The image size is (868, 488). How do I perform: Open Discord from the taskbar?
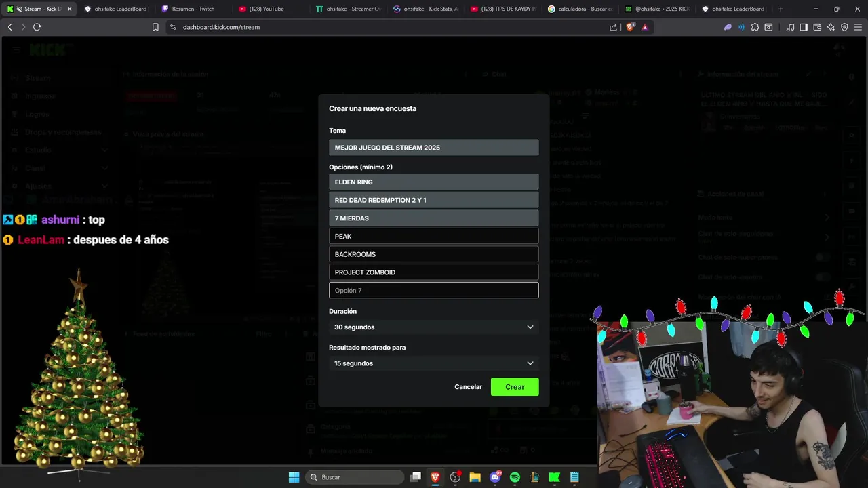[x=495, y=477]
